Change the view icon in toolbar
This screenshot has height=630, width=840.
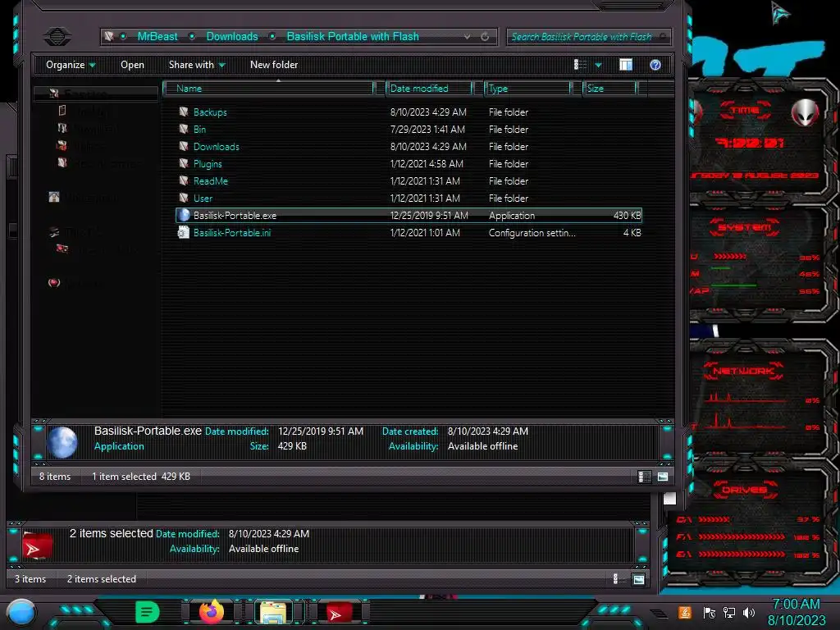point(580,65)
